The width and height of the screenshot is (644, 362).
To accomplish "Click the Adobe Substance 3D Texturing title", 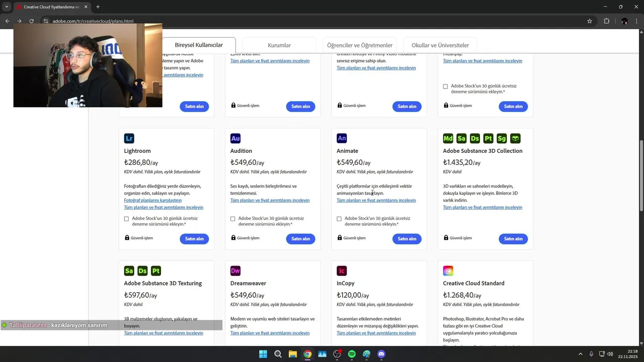I will pyautogui.click(x=163, y=283).
